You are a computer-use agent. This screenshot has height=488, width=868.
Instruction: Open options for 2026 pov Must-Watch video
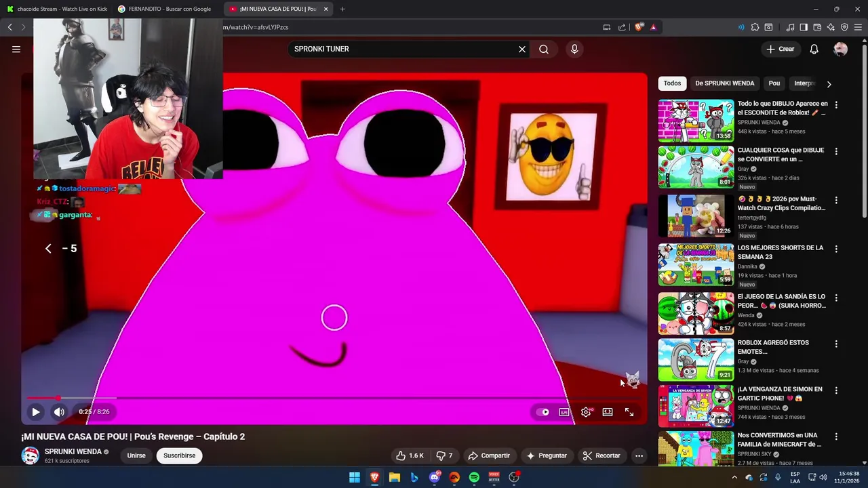(x=836, y=200)
